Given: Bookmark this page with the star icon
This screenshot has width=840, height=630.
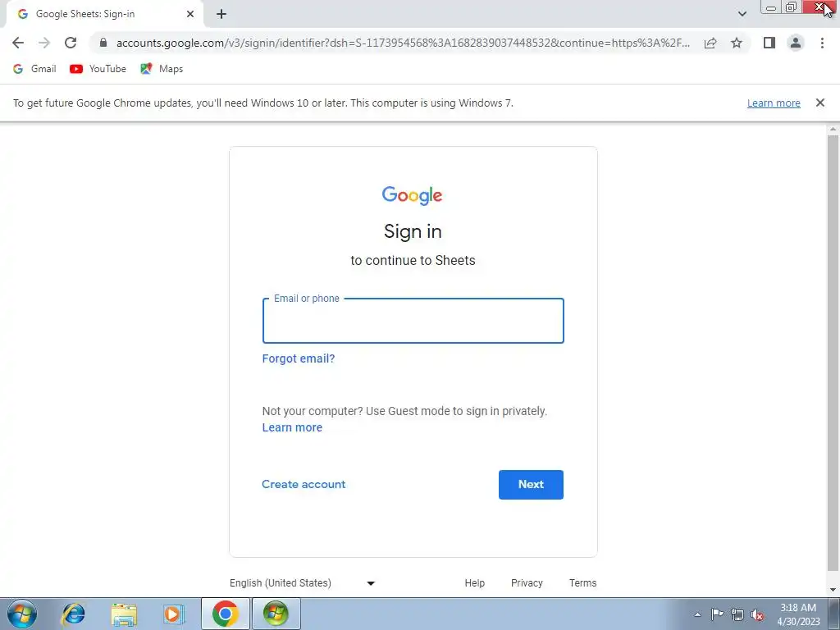Looking at the screenshot, I should click(x=737, y=43).
